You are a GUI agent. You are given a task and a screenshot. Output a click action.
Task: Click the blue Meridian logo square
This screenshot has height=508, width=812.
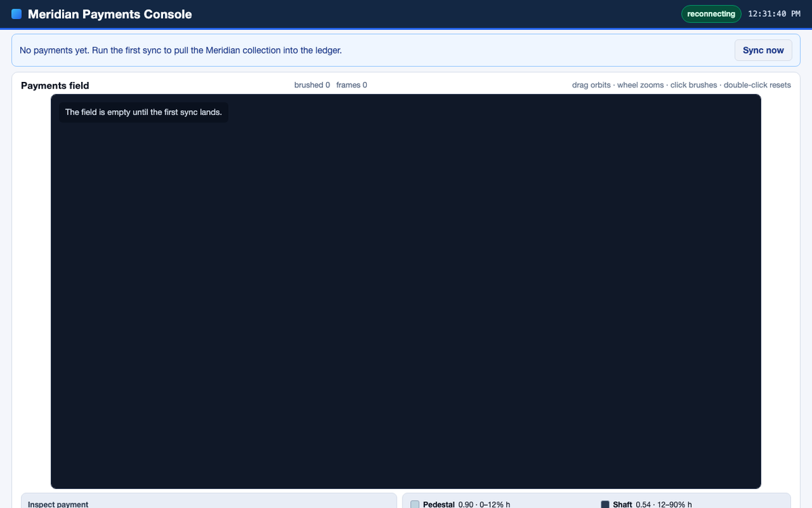click(17, 14)
